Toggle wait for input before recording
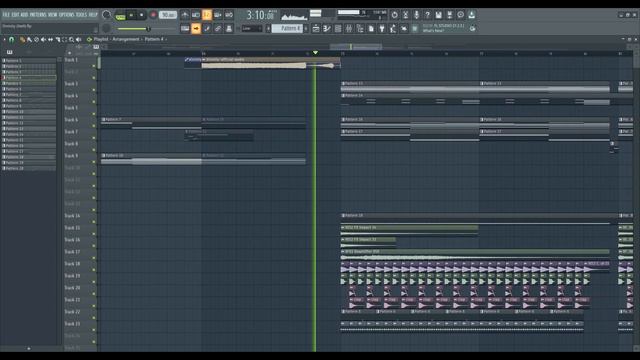Viewport: 640px width, 360px height. (196, 15)
